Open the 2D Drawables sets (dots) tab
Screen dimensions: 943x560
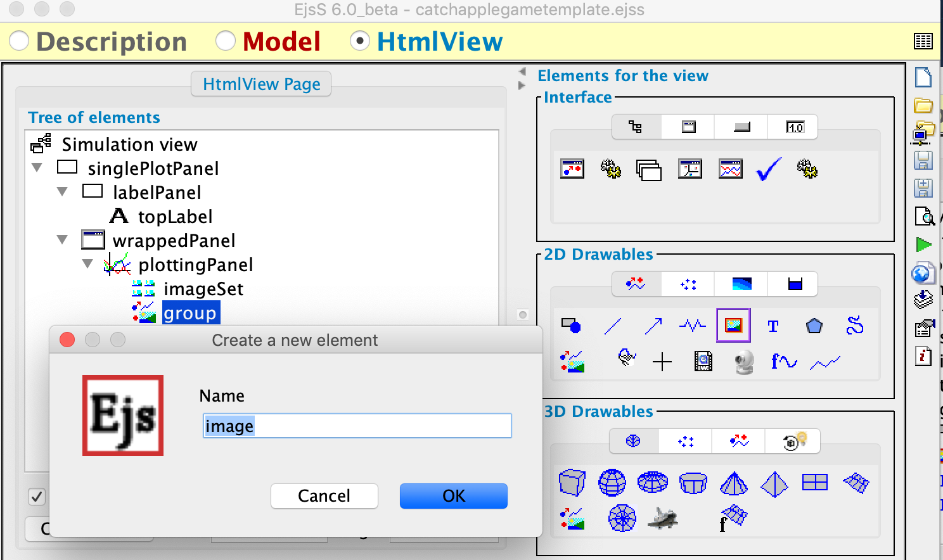(689, 284)
